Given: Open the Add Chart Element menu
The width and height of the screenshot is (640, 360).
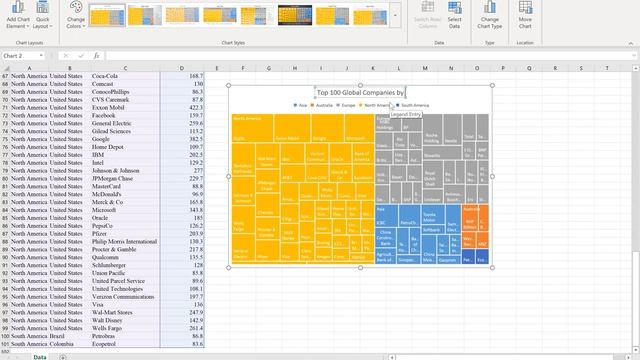Looking at the screenshot, I should pyautogui.click(x=18, y=15).
